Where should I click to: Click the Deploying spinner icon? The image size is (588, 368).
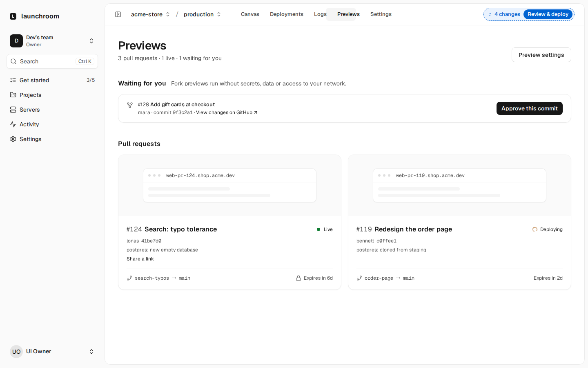coord(535,229)
